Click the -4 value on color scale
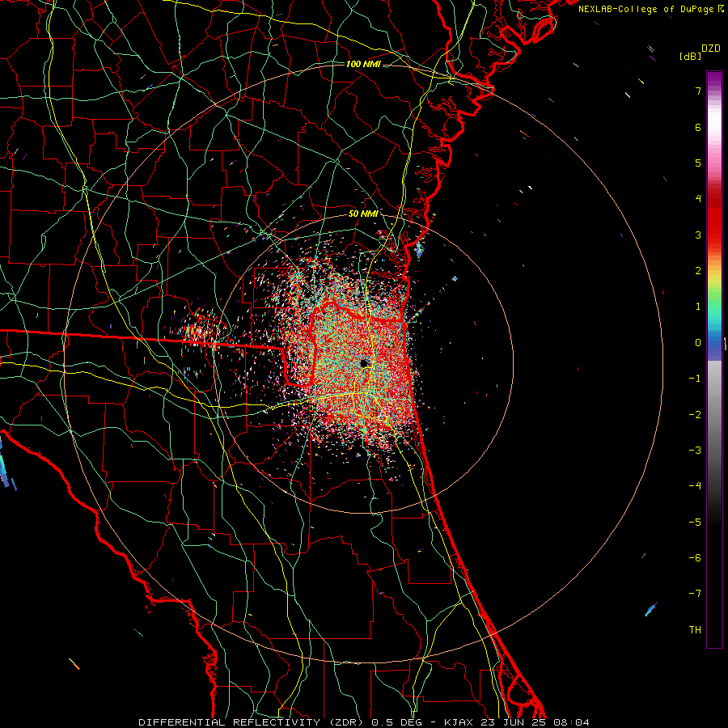This screenshot has width=728, height=728. pyautogui.click(x=695, y=486)
